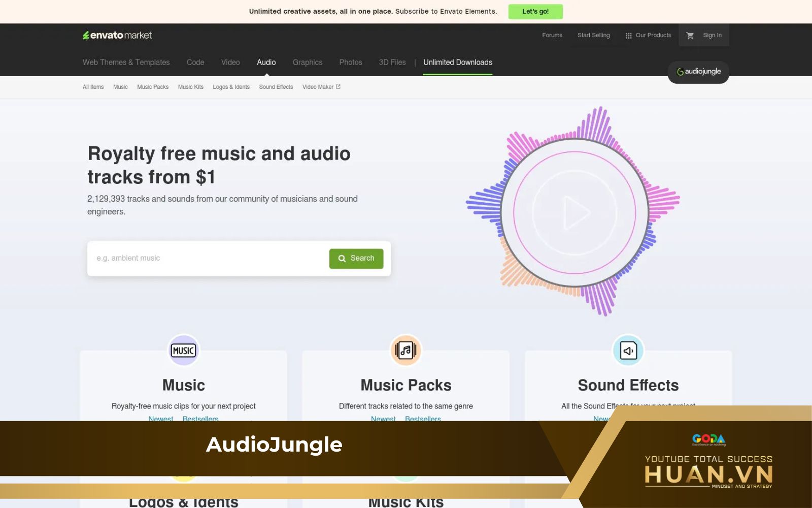This screenshot has width=812, height=508.
Task: Click the Envato Market logo
Action: coord(117,35)
